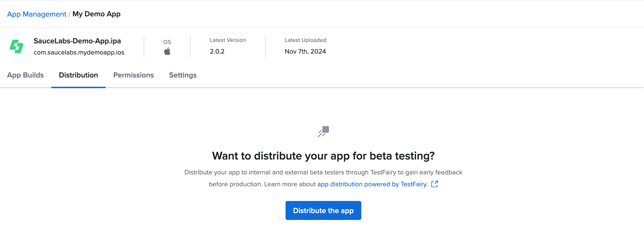
Task: Click the beta testing heading text
Action: click(323, 156)
